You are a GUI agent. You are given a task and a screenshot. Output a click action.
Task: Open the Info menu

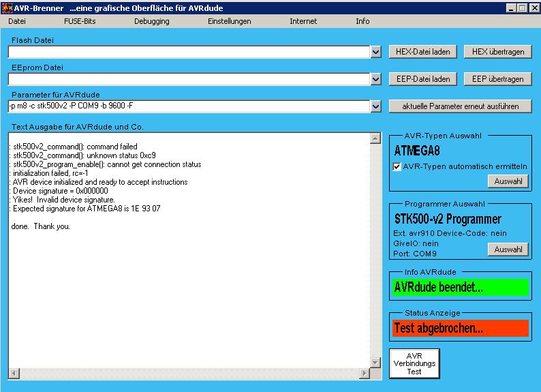point(362,21)
